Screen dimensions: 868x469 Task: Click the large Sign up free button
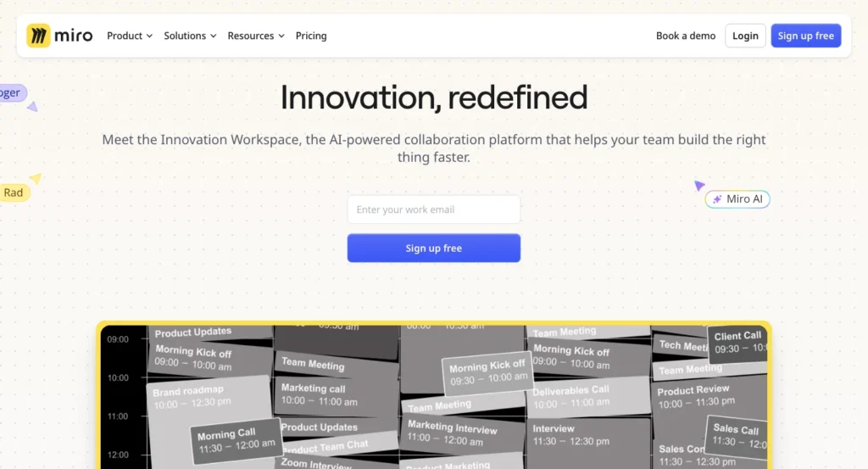point(433,248)
